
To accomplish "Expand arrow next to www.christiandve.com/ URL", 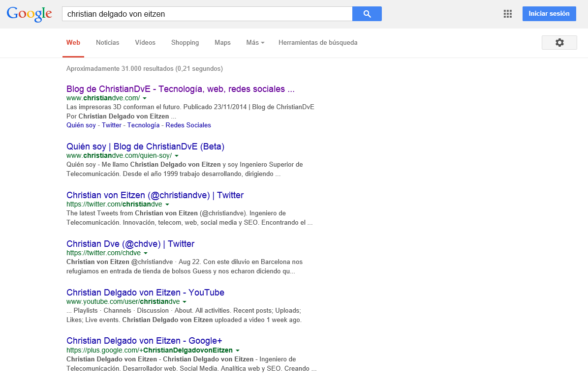I will tap(145, 98).
